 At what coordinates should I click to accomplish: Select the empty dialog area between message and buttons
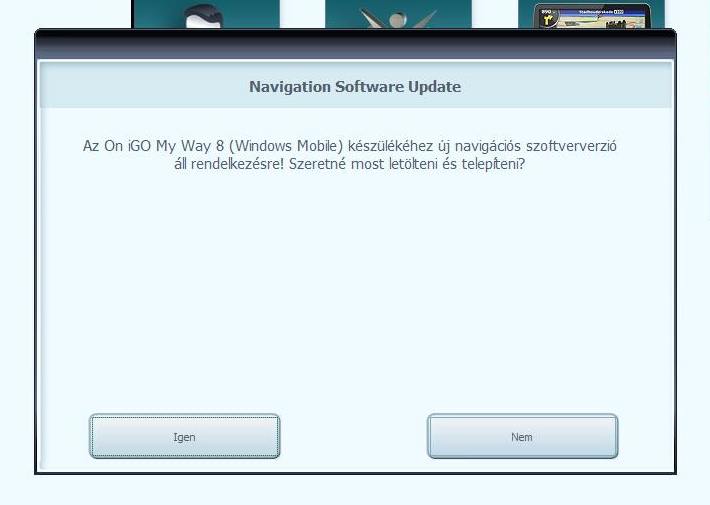point(355,290)
